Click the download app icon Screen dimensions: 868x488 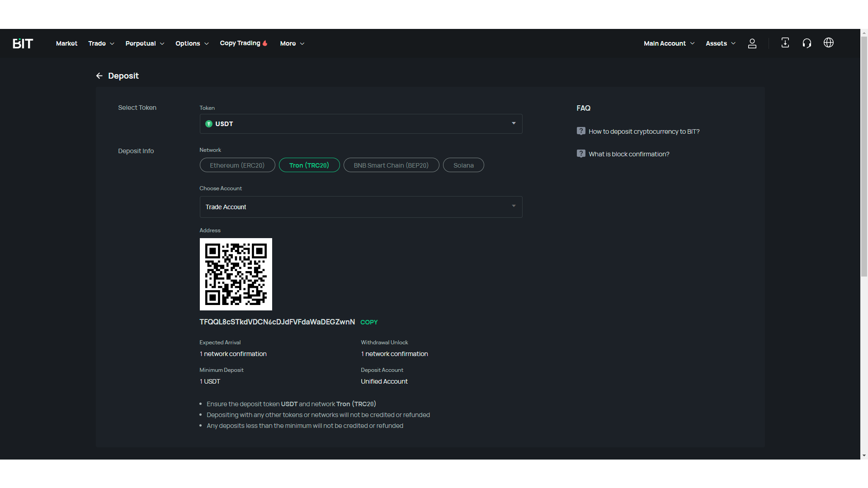point(785,43)
